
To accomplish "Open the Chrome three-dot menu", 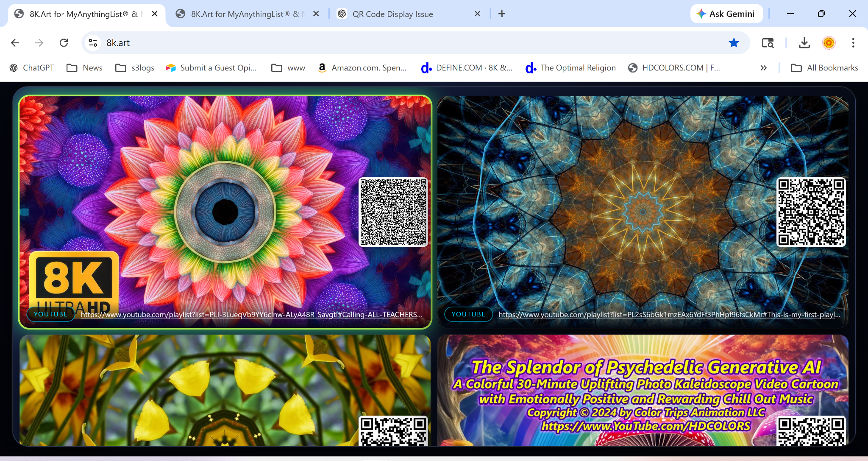I will [853, 43].
